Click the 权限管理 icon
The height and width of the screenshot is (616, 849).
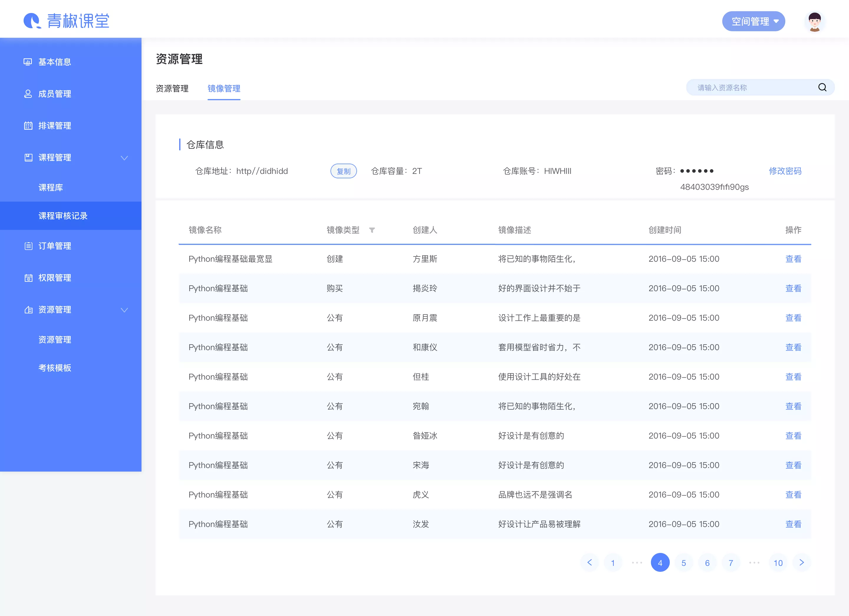click(x=28, y=278)
